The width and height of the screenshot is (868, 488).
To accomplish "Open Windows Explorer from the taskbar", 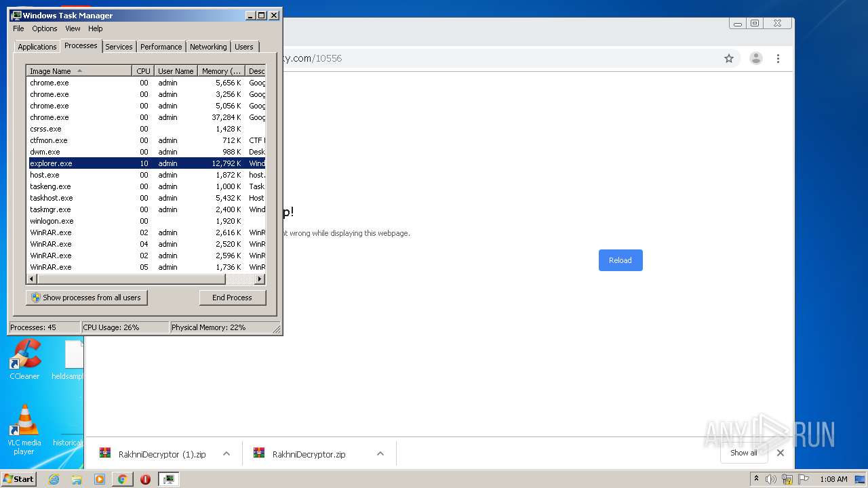I will [x=77, y=479].
